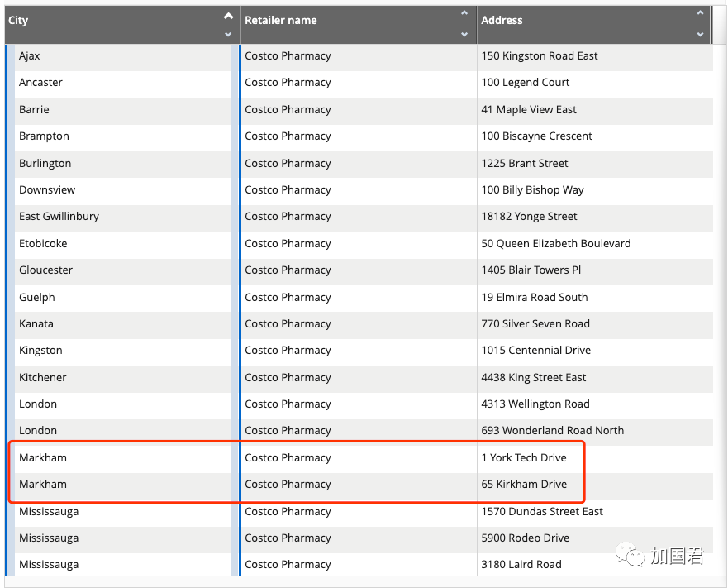The height and width of the screenshot is (588, 728).
Task: Click address 1225 Brant Street
Action: pos(525,163)
